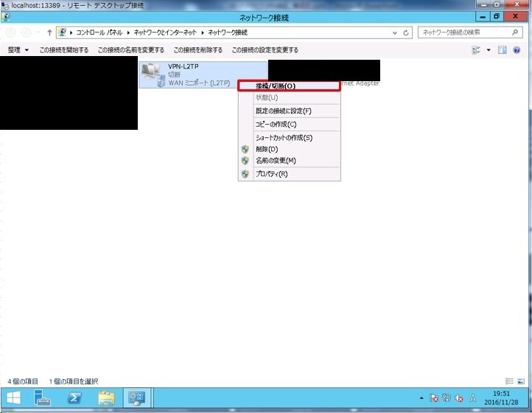Screen dimensions: 532x413
Task: Click この接続を開始する toolbar button
Action: pyautogui.click(x=64, y=50)
